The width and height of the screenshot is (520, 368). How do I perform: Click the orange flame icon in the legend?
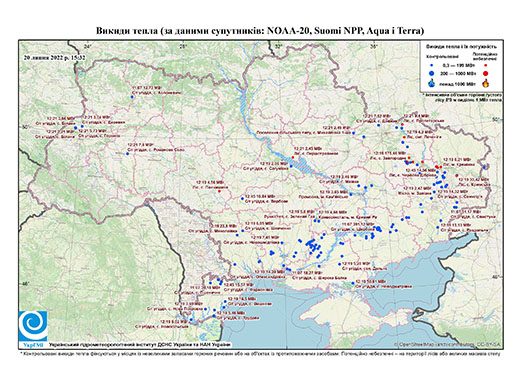[486, 83]
